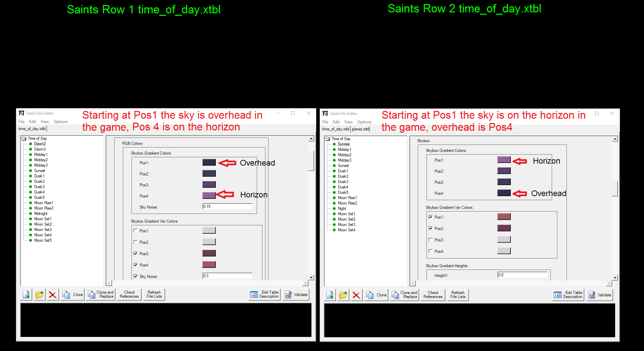Viewport: 644px width, 351px height.
Task: Select Midnight in left window tree
Action: pos(41,214)
